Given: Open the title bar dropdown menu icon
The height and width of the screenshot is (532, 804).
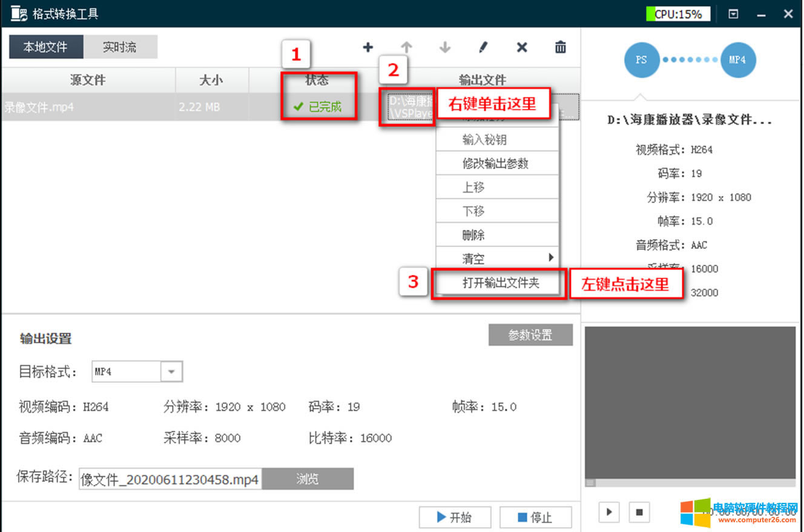Looking at the screenshot, I should pos(733,14).
